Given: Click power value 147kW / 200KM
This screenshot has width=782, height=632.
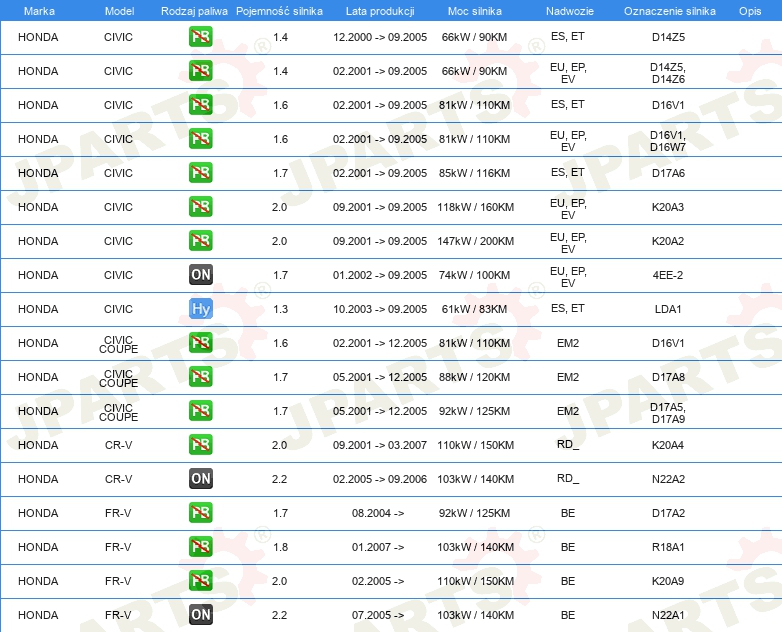Looking at the screenshot, I should [475, 241].
